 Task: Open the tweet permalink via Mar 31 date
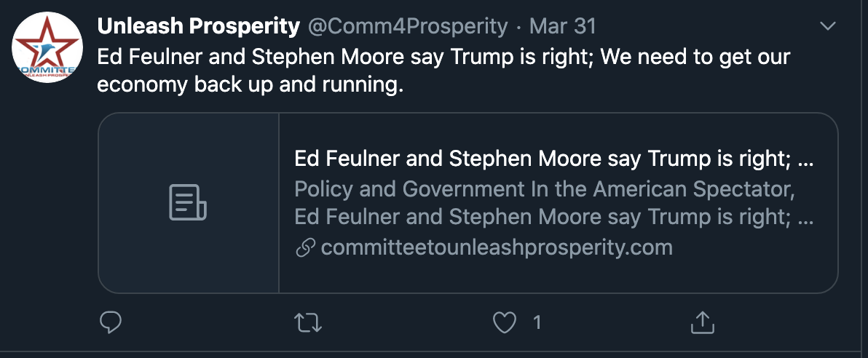(x=562, y=26)
